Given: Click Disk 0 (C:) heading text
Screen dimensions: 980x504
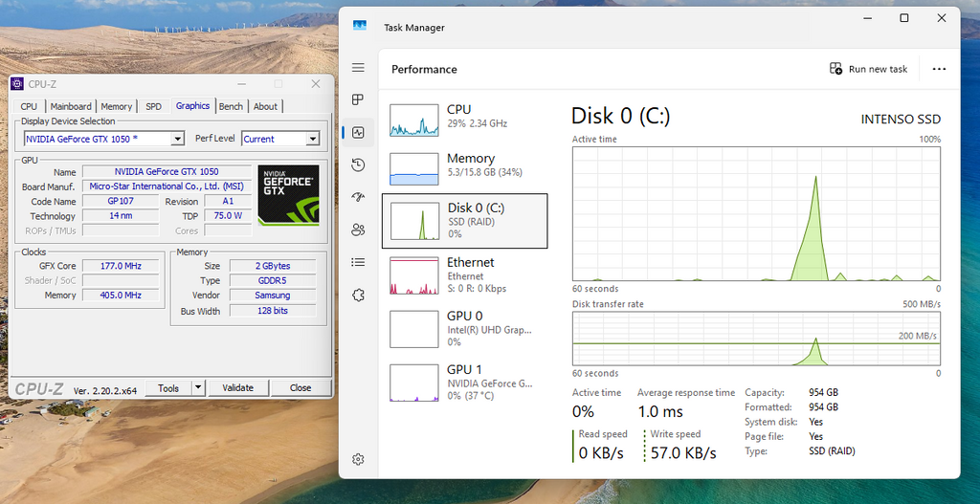Looking at the screenshot, I should 620,116.
